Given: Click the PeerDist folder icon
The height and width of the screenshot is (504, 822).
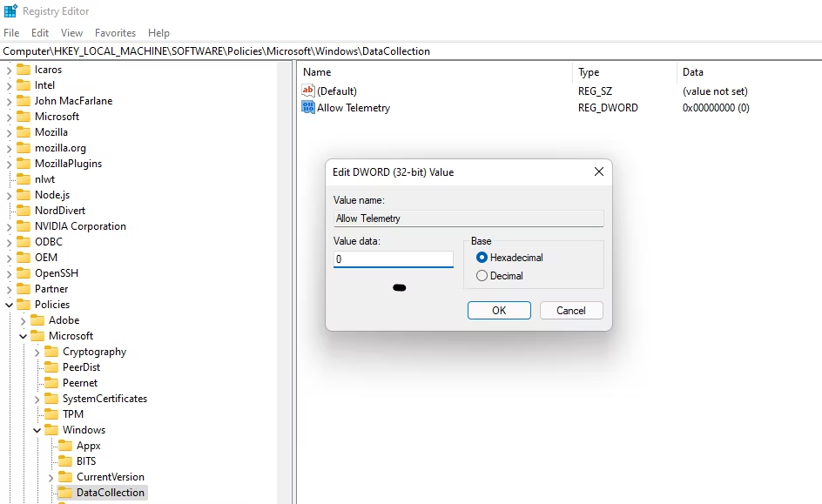Looking at the screenshot, I should point(51,367).
